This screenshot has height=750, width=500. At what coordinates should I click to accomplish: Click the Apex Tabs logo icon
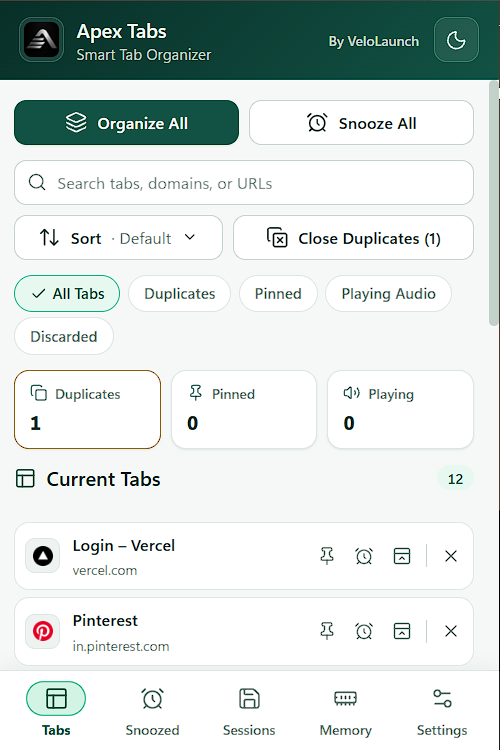click(x=42, y=40)
